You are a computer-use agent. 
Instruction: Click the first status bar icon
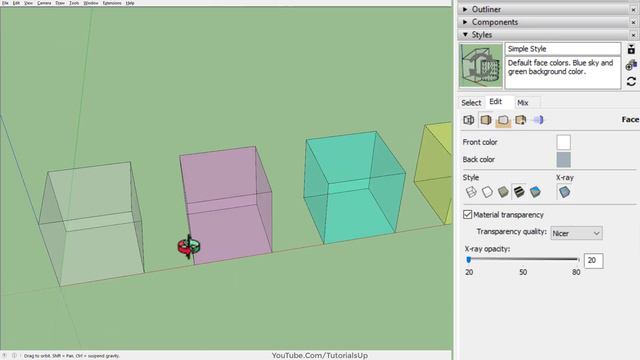(5, 356)
